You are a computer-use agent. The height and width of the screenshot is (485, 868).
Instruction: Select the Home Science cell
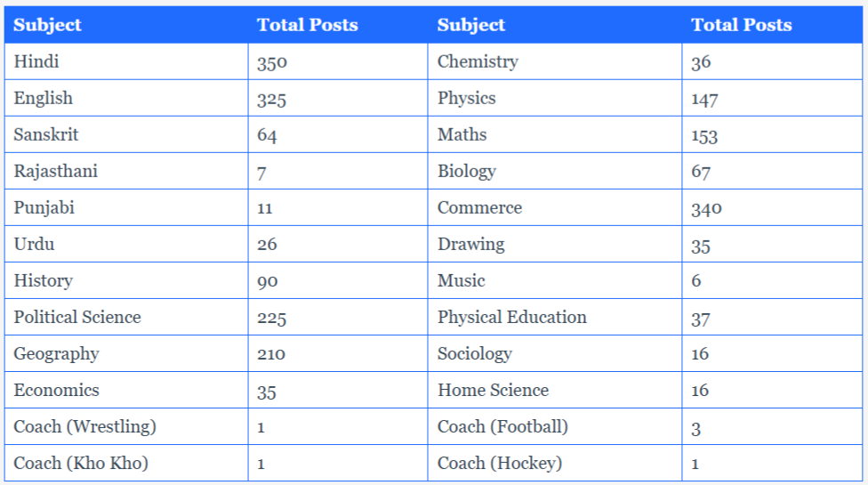(x=555, y=391)
